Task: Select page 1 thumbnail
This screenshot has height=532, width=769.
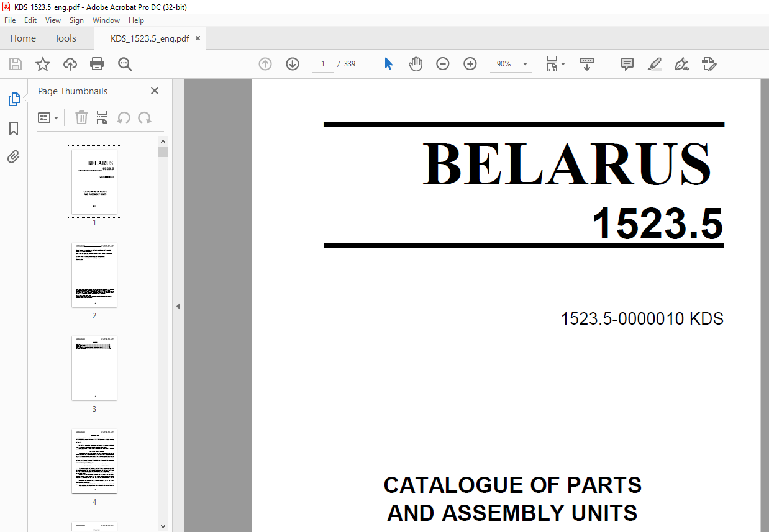Action: click(x=94, y=181)
